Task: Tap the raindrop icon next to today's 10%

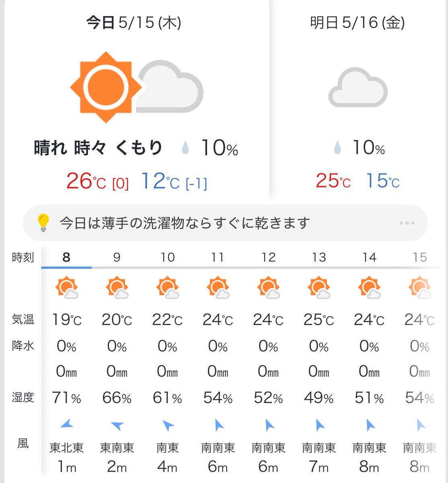Action: pyautogui.click(x=185, y=148)
